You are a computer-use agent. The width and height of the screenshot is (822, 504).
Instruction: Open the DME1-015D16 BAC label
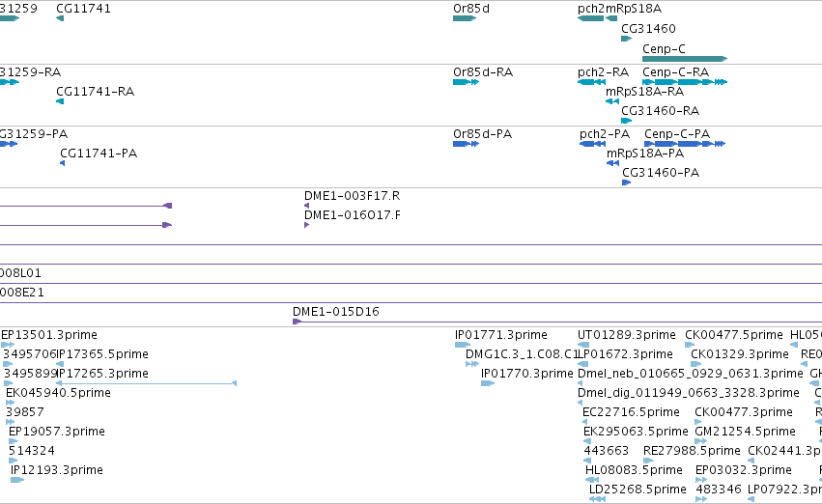coord(335,311)
